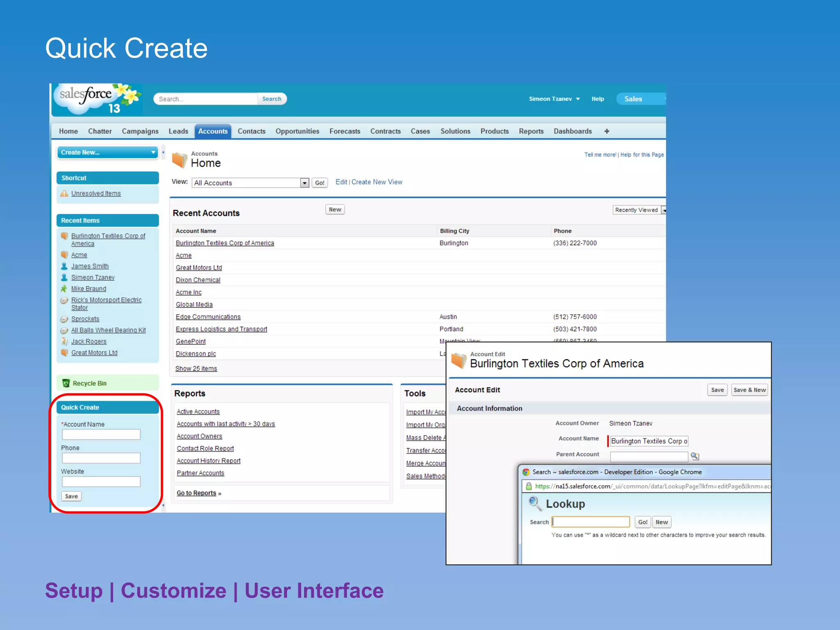
Task: Click the Help link in header
Action: (598, 99)
